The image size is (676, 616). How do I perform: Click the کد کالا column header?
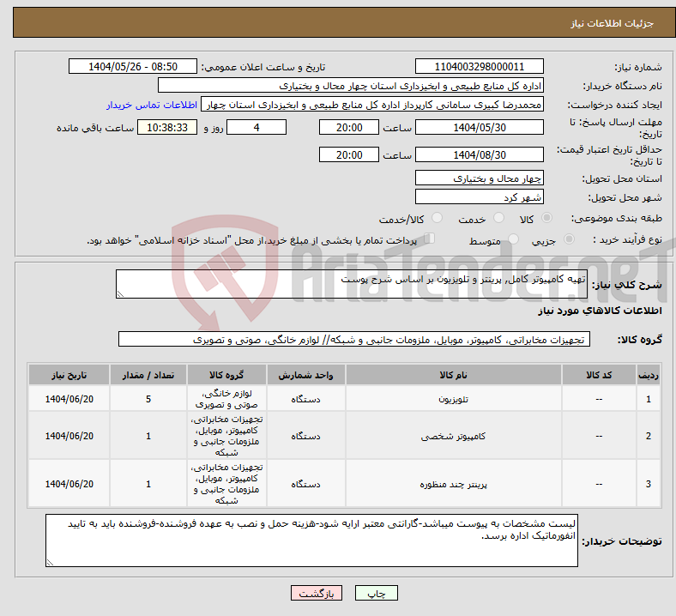(599, 375)
